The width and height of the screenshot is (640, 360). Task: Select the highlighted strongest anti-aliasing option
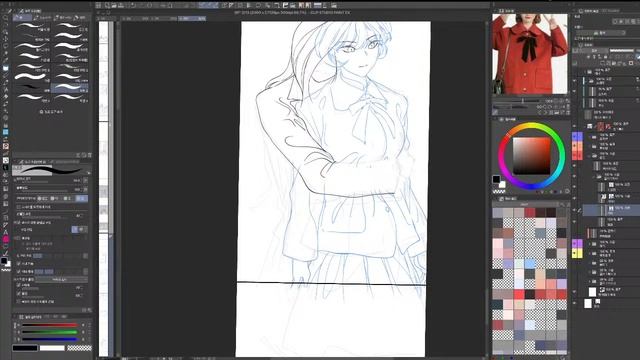(x=81, y=198)
